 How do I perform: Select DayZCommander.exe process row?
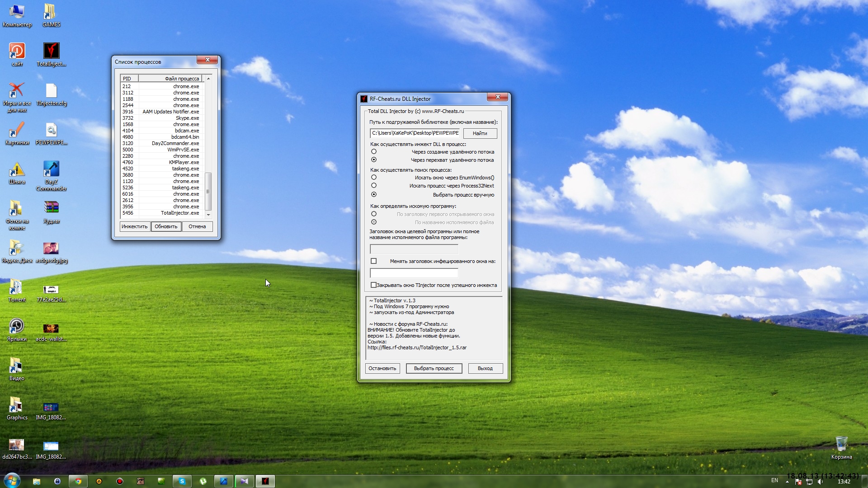tap(161, 143)
